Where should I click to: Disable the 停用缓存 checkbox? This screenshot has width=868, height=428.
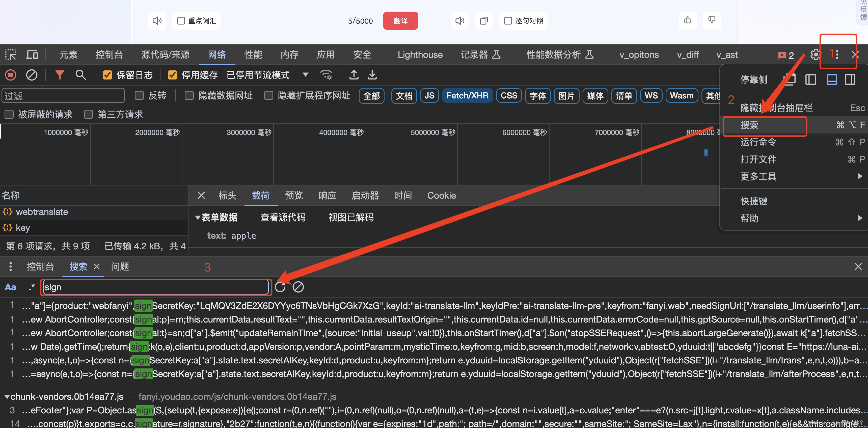point(172,75)
